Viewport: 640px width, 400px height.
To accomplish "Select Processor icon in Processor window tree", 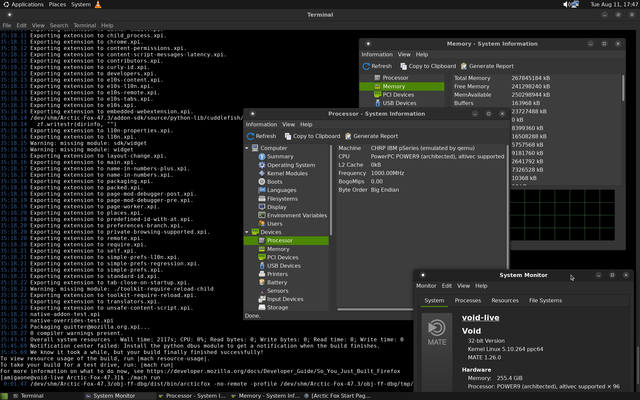I will [262, 240].
